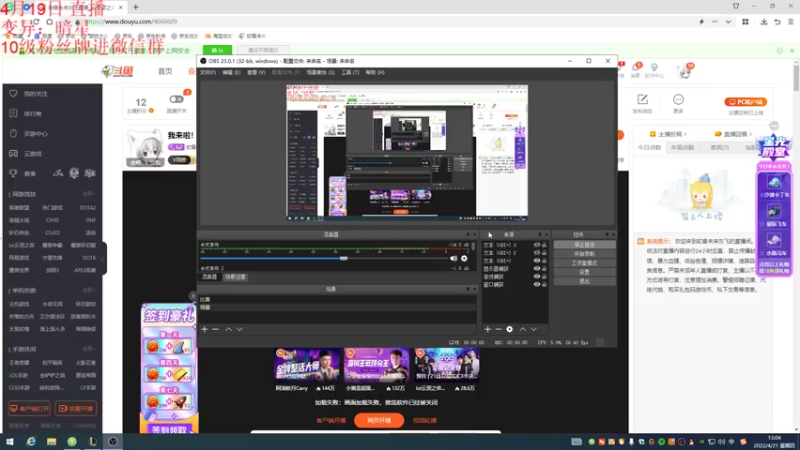Open the 查看(V) menu in OBS

(x=256, y=72)
